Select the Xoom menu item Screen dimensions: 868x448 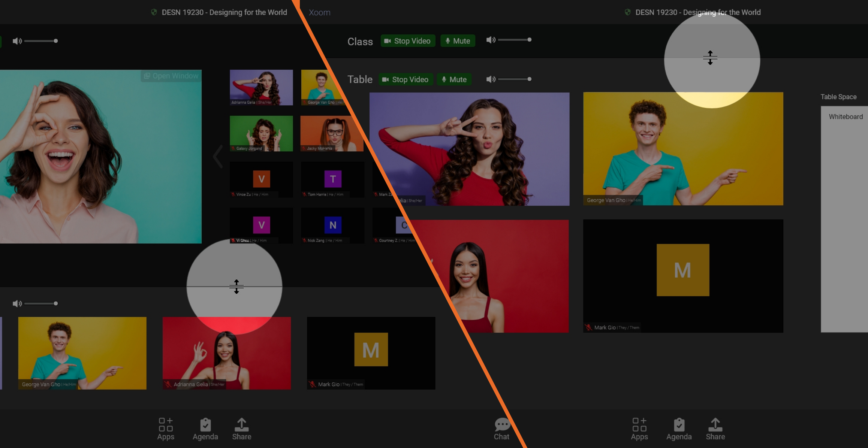319,12
